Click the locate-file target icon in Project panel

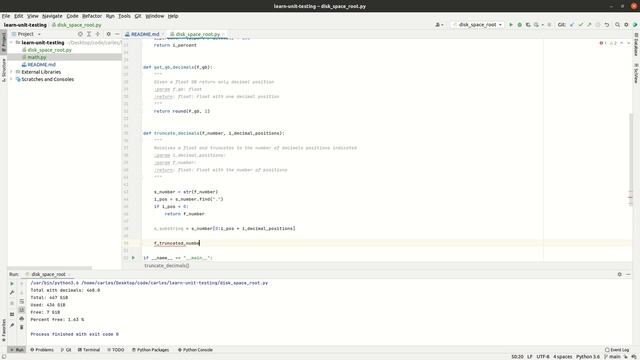(80, 34)
